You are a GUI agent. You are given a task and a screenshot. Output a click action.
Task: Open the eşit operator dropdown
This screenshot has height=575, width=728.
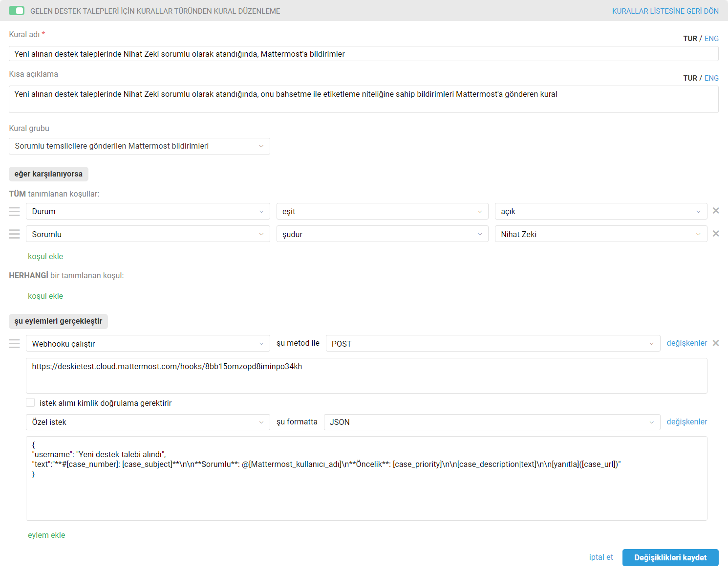[x=383, y=211]
